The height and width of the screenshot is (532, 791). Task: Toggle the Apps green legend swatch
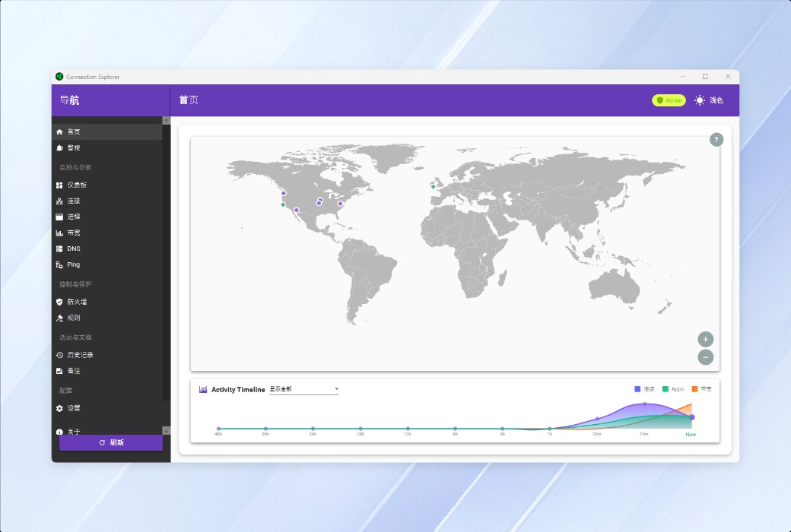click(x=666, y=389)
